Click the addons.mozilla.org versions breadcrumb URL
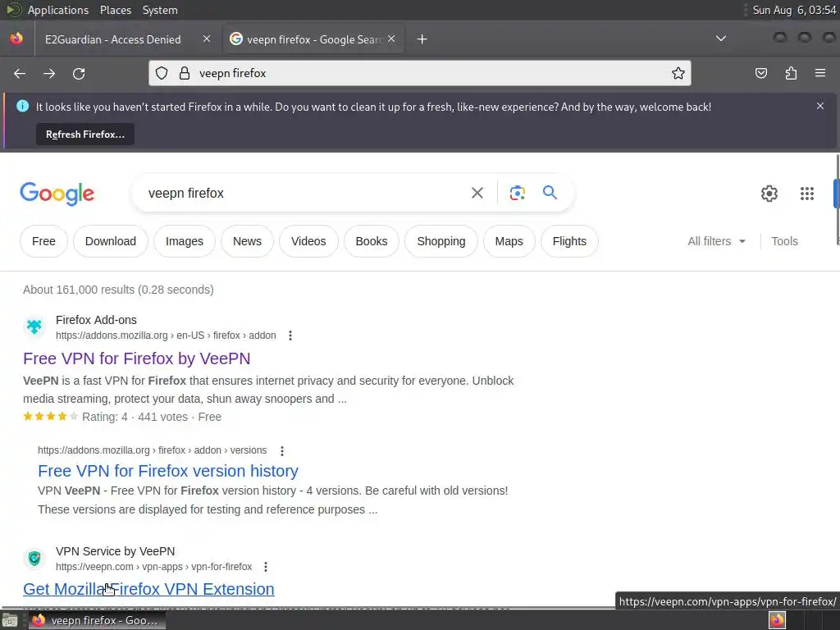The image size is (840, 630). tap(152, 450)
